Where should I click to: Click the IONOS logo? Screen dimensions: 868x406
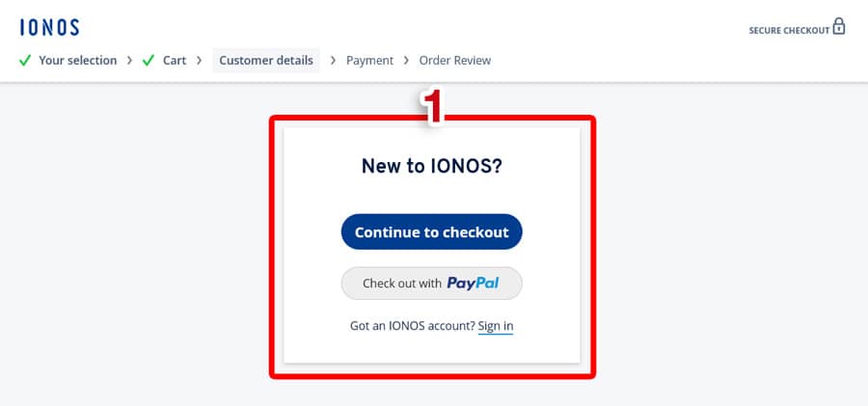(x=49, y=27)
